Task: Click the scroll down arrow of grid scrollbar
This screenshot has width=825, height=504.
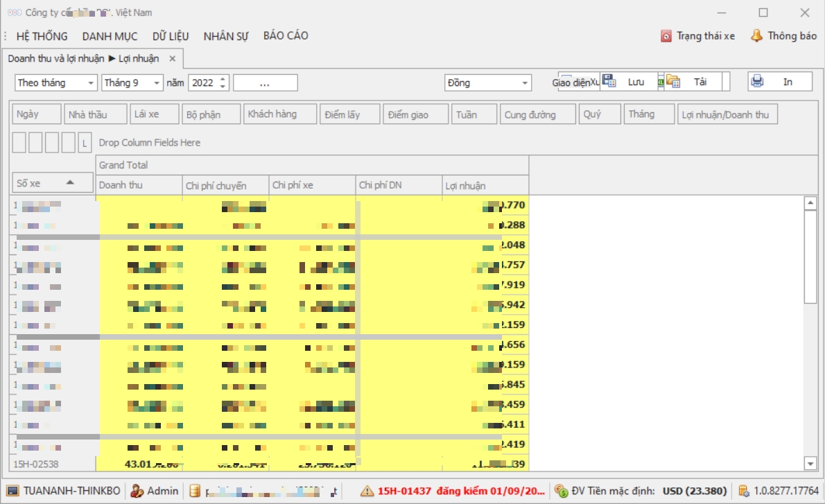Action: [810, 464]
